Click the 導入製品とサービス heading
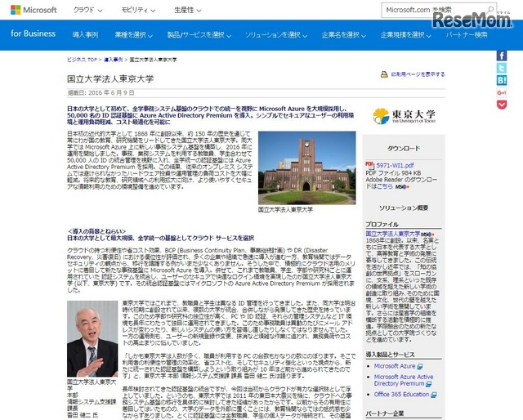This screenshot has height=420, width=523. point(391,355)
